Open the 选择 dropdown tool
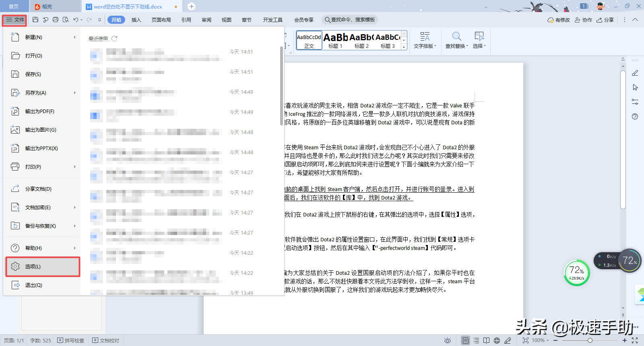This screenshot has width=644, height=346. point(479,41)
